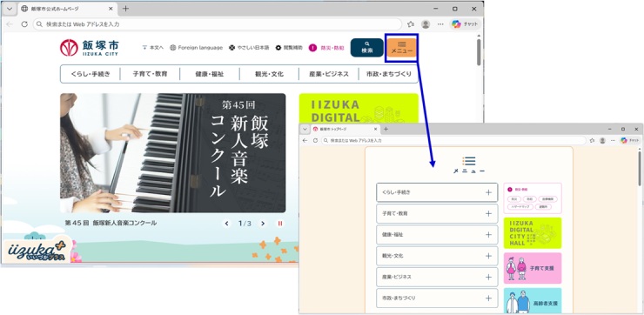This screenshot has height=315, width=644.
Task: Open Foreign language option in the header
Action: coord(196,48)
